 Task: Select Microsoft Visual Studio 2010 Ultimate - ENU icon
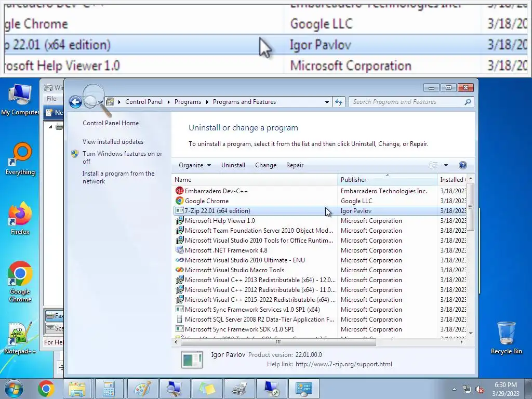tap(179, 260)
